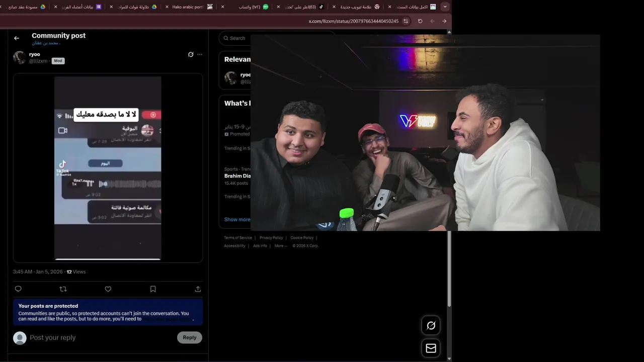Image resolution: width=644 pixels, height=362 pixels.
Task: Click the Post your reply field
Action: tap(101, 337)
